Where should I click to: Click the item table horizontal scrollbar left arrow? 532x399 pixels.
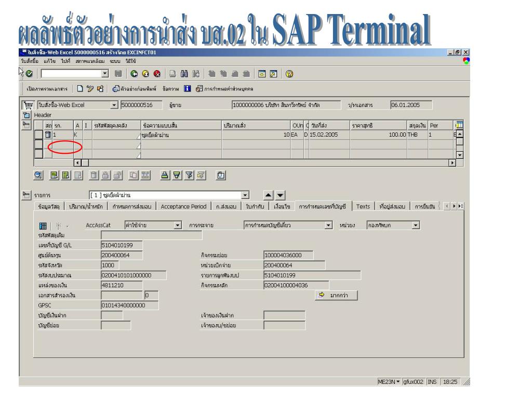[78, 163]
